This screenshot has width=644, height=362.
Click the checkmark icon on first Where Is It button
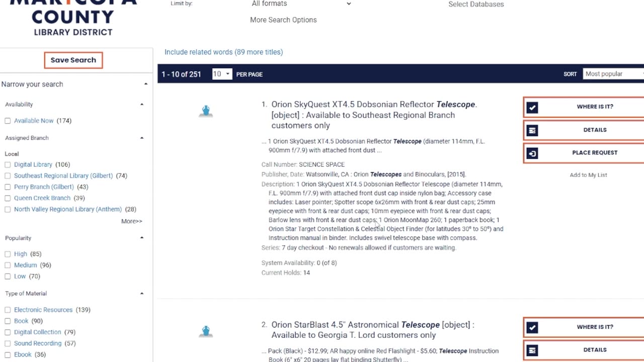point(532,107)
